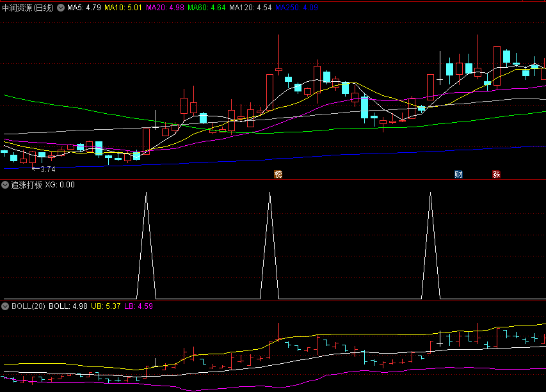Viewport: 546px width, 392px height.
Task: Expand the 追涨打板 indicator dropdown
Action: coord(5,185)
